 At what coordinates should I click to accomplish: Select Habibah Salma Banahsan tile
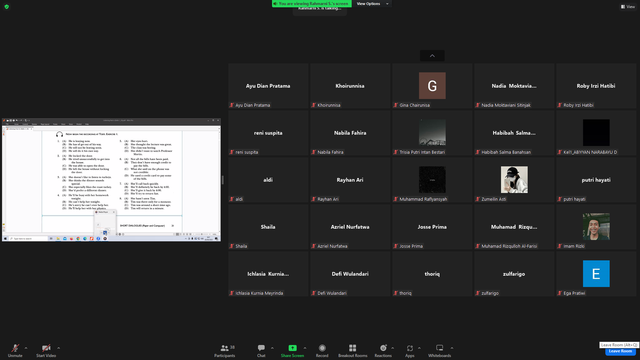point(514,133)
